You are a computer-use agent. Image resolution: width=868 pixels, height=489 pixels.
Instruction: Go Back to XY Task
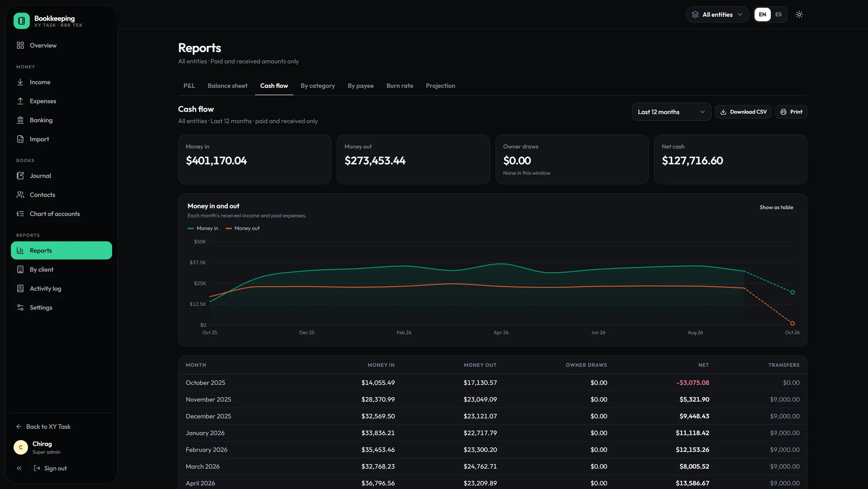43,427
